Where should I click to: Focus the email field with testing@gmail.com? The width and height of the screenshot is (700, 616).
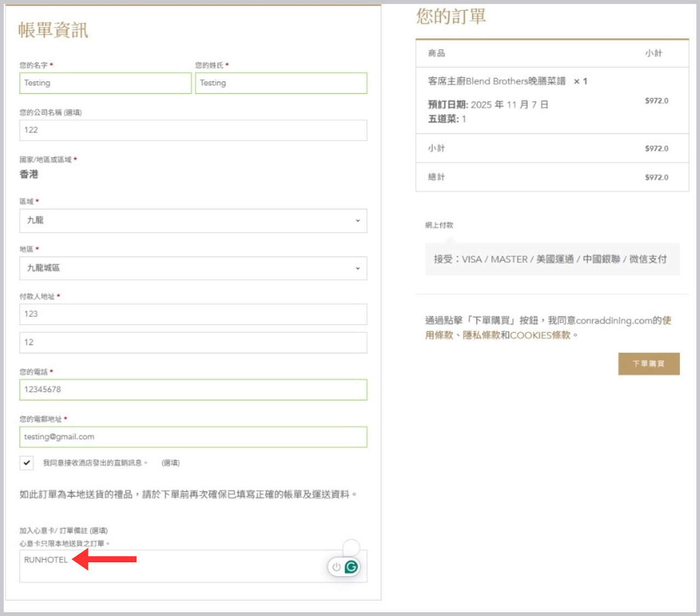pyautogui.click(x=193, y=437)
